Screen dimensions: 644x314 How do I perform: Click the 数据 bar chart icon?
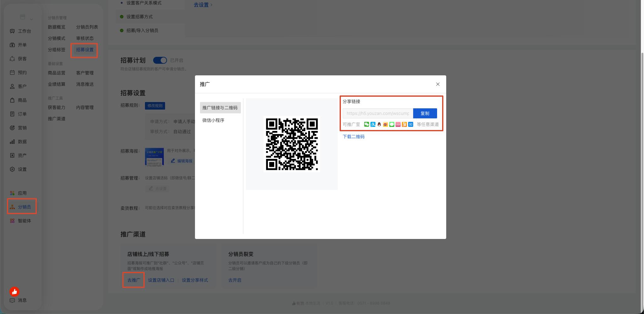click(12, 142)
